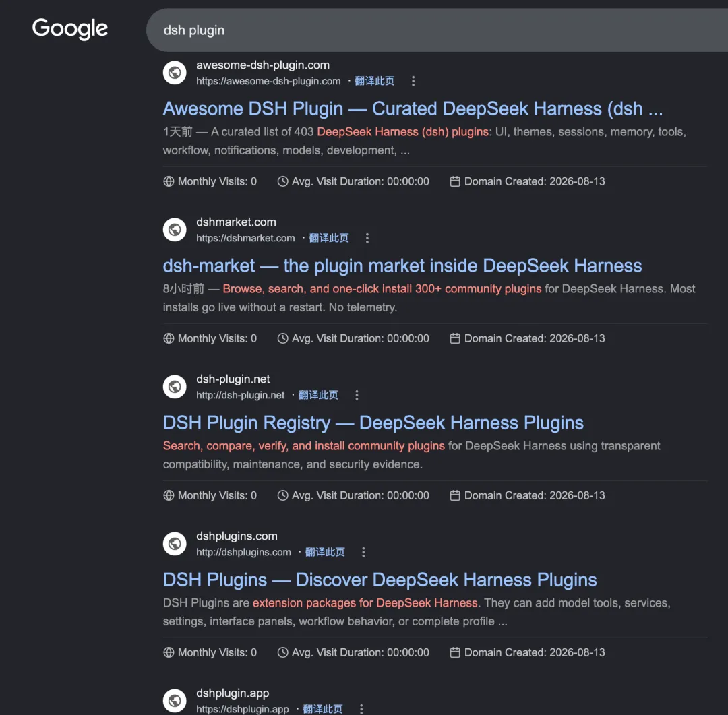Viewport: 728px width, 715px height.
Task: Click the awesome-dsh-plugin.com site name
Action: 263,65
